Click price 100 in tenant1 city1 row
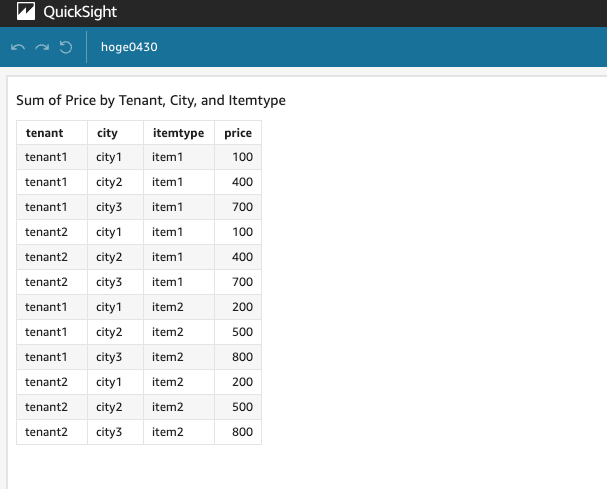 242,157
